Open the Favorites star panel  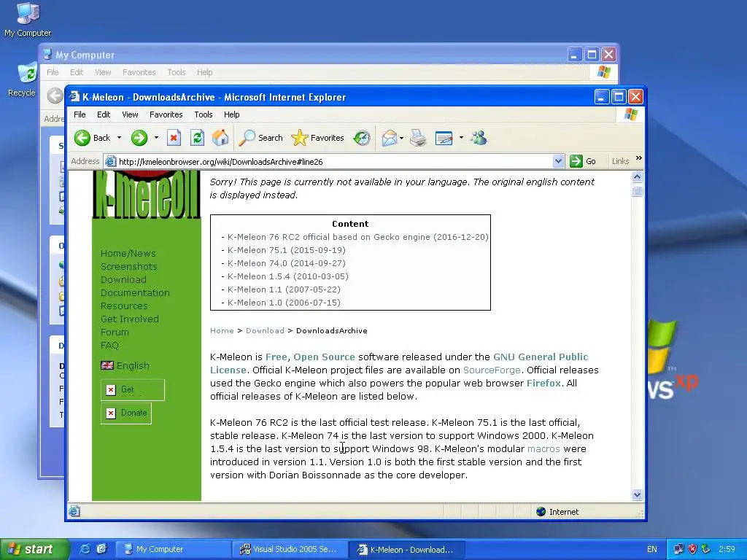point(317,138)
